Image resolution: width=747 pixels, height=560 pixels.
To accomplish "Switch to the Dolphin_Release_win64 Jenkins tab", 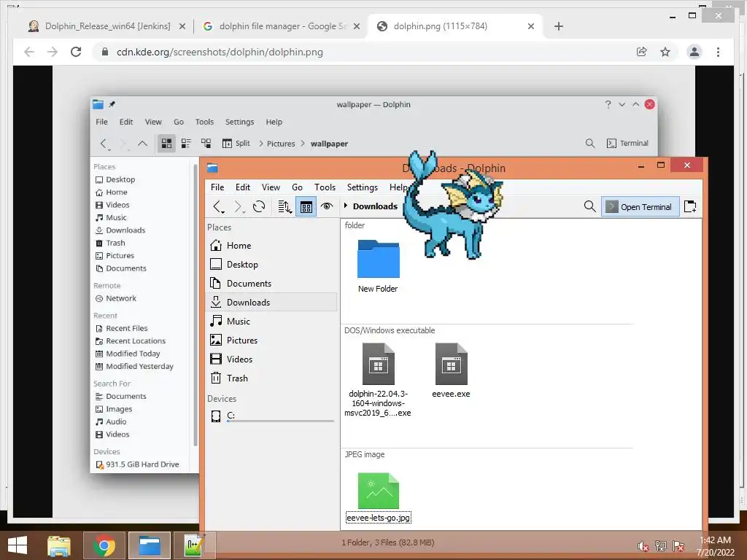I will pyautogui.click(x=107, y=26).
